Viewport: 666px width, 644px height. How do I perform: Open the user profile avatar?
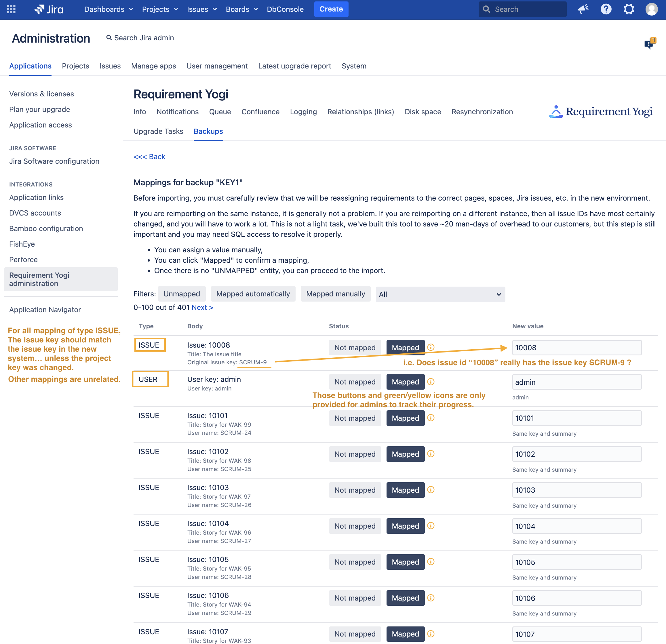(651, 9)
